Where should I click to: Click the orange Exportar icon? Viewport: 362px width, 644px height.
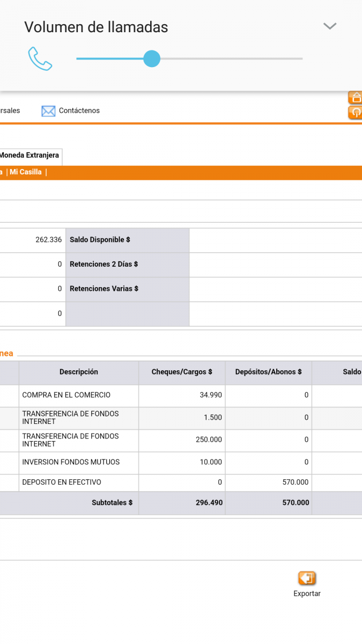tap(307, 578)
